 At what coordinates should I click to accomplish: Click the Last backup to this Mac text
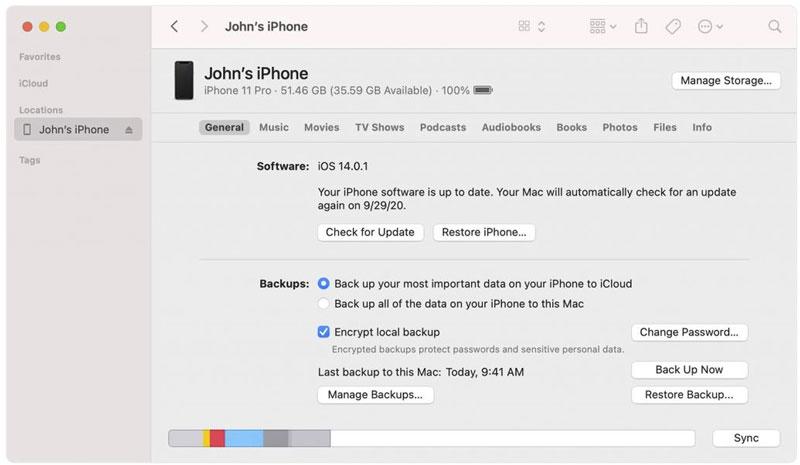click(x=420, y=372)
